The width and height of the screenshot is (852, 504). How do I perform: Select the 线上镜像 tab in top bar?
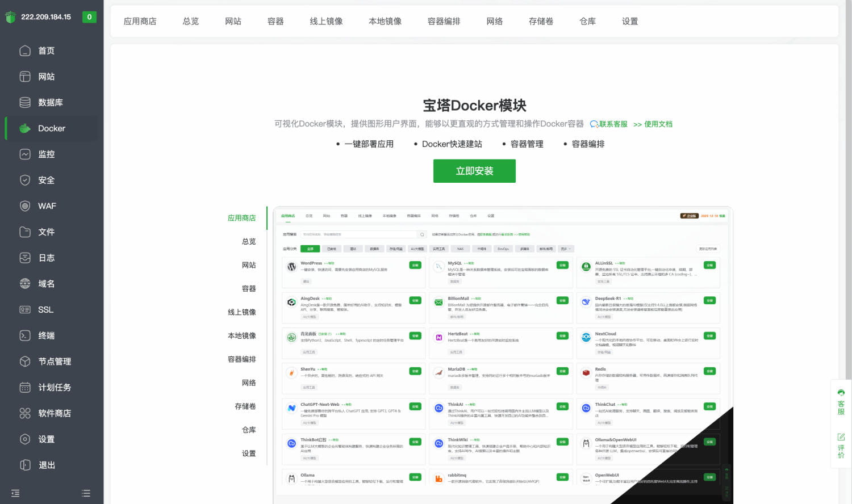326,21
